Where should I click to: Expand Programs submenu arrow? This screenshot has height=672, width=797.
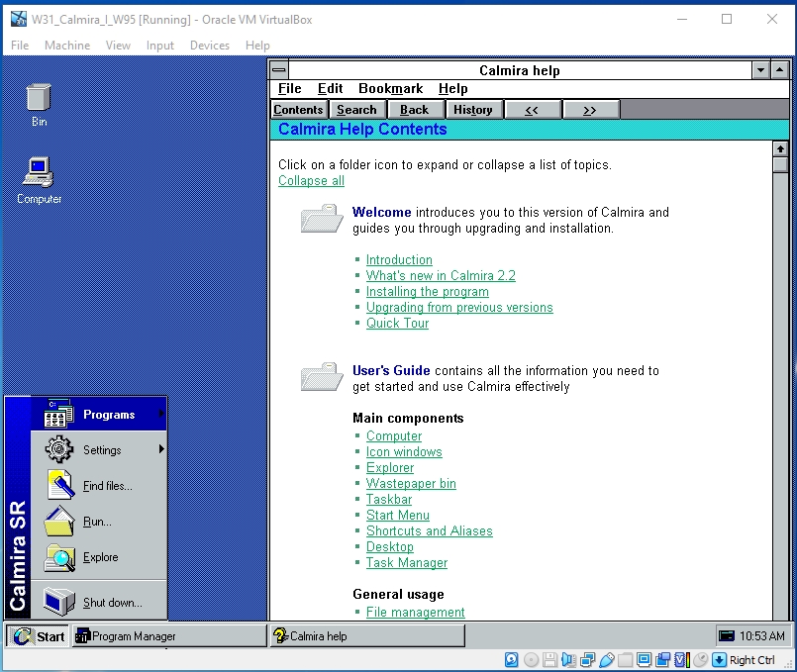click(x=161, y=413)
